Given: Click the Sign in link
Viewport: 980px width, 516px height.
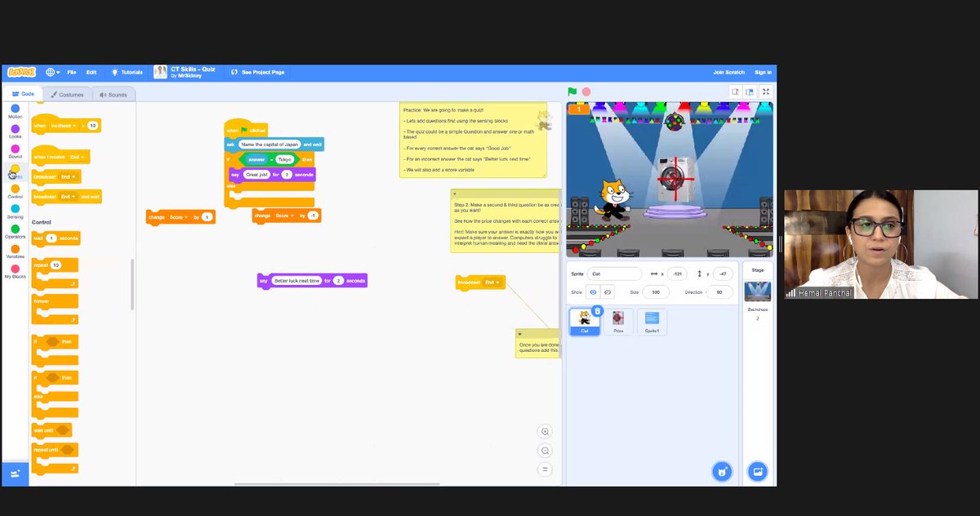Looking at the screenshot, I should (763, 72).
